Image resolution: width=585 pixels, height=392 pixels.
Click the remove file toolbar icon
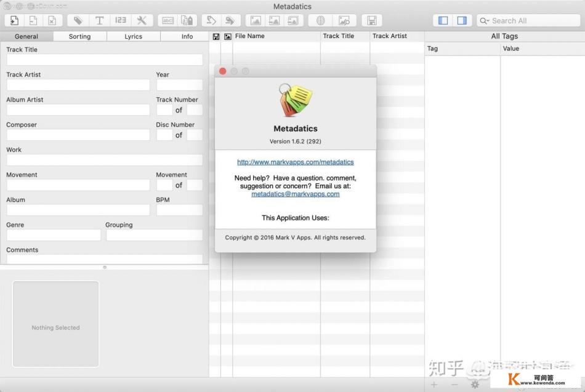(x=32, y=20)
